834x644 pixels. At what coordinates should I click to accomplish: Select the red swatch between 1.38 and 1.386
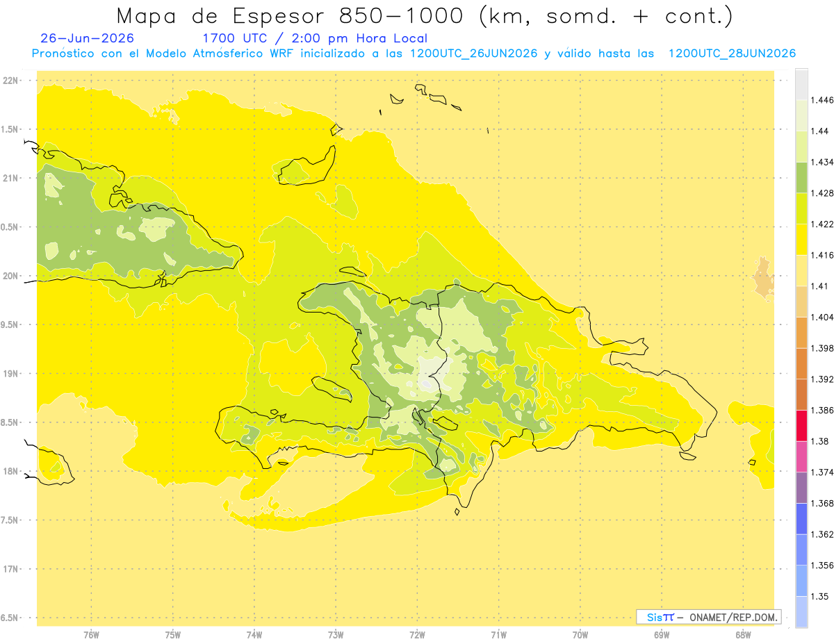(801, 426)
